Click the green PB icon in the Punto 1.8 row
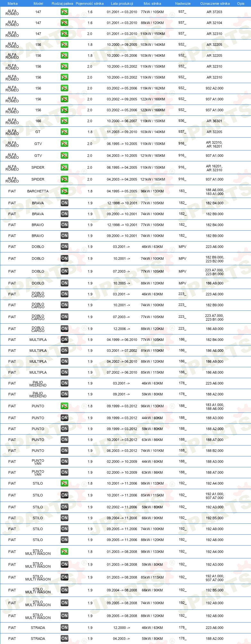The image size is (251, 644). [x=64, y=406]
